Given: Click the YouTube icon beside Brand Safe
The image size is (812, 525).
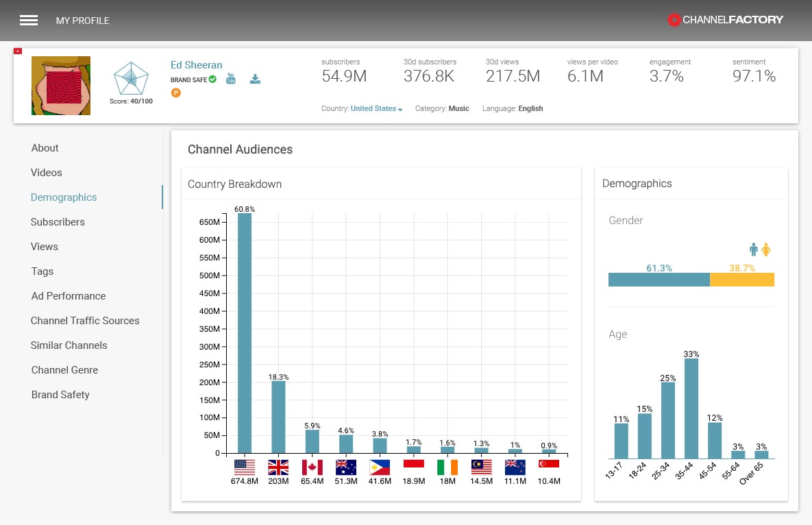Looking at the screenshot, I should click(231, 79).
